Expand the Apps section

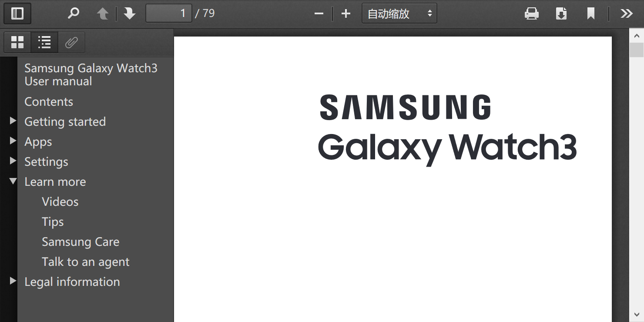pyautogui.click(x=13, y=141)
